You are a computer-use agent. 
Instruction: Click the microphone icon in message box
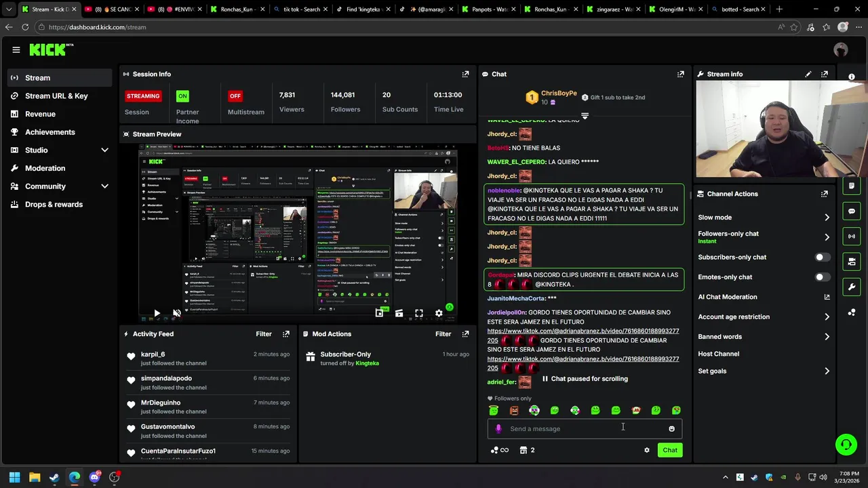498,428
